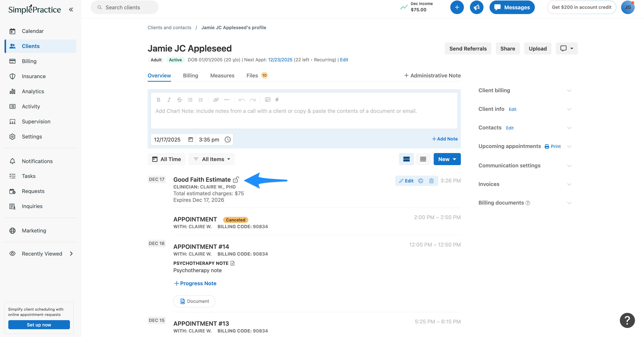Click the Send Referrals button

(468, 49)
